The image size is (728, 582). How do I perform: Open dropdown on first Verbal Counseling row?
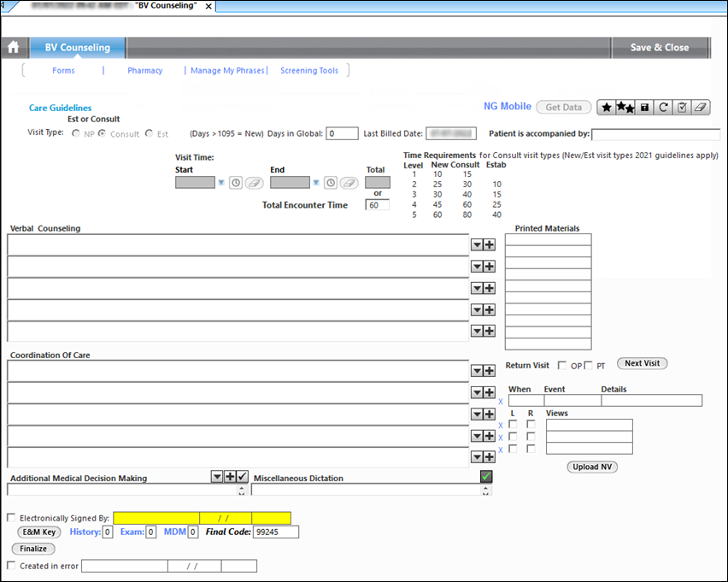477,244
